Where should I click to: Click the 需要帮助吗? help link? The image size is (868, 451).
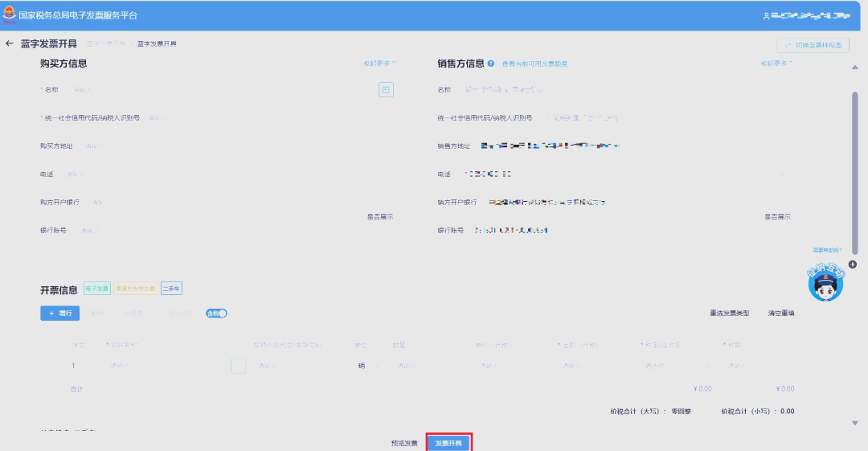pos(827,250)
